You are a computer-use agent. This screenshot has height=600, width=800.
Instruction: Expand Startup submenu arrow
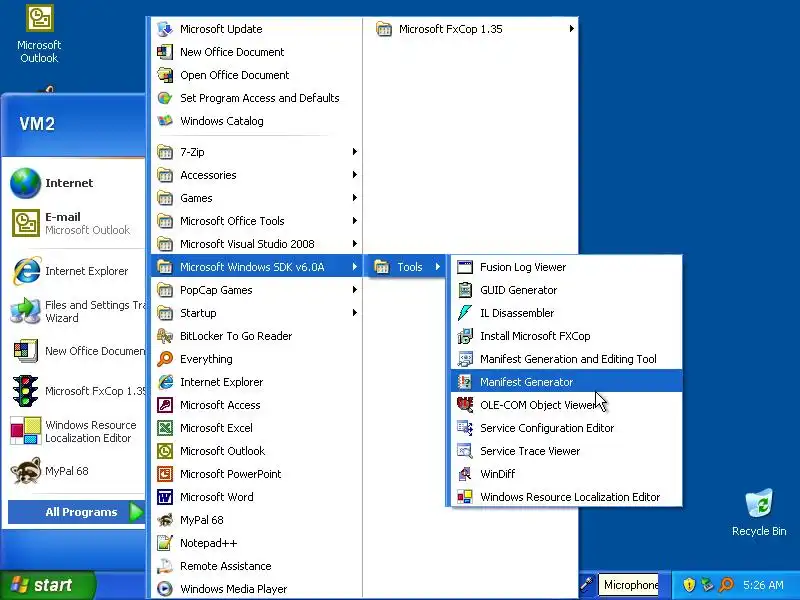[354, 312]
